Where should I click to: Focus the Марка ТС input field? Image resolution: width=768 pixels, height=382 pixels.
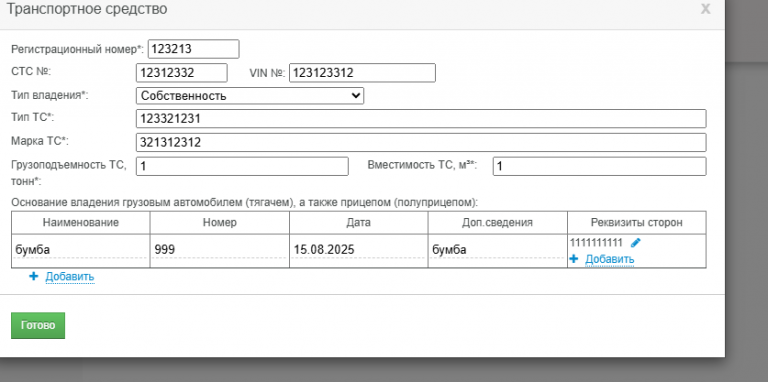tap(421, 143)
